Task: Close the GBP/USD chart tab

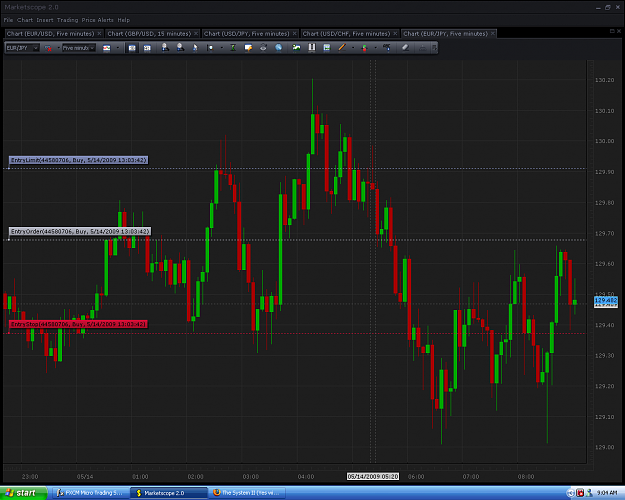Action: click(x=196, y=34)
